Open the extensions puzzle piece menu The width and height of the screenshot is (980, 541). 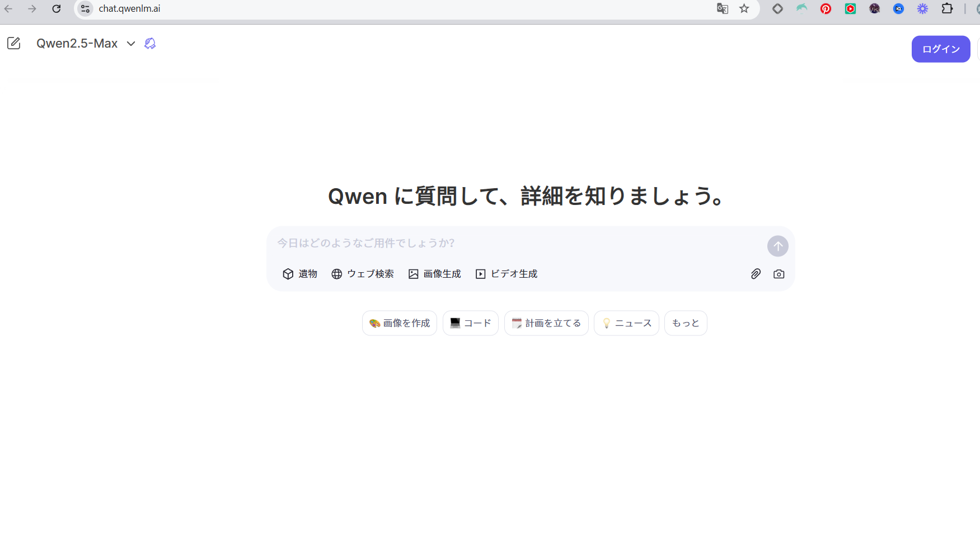click(947, 8)
